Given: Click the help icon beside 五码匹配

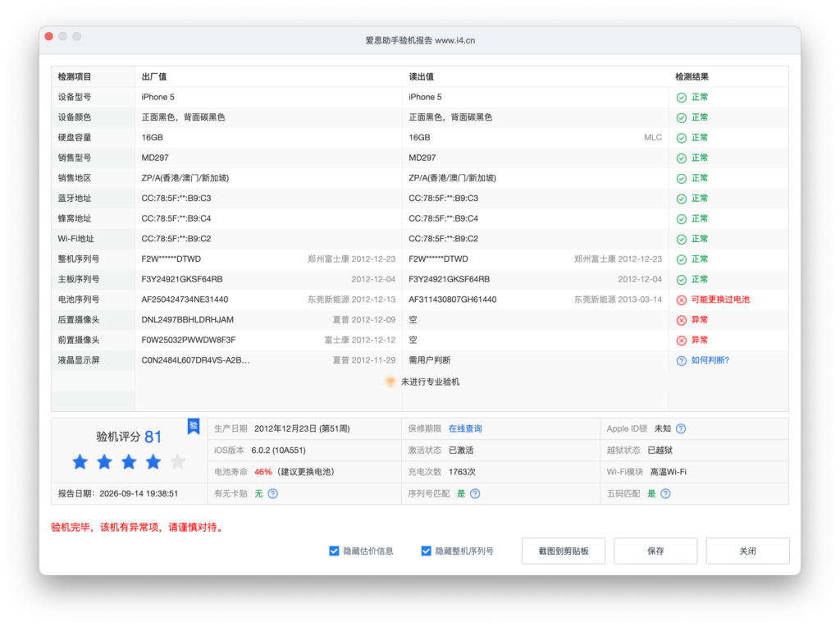Looking at the screenshot, I should [x=665, y=493].
